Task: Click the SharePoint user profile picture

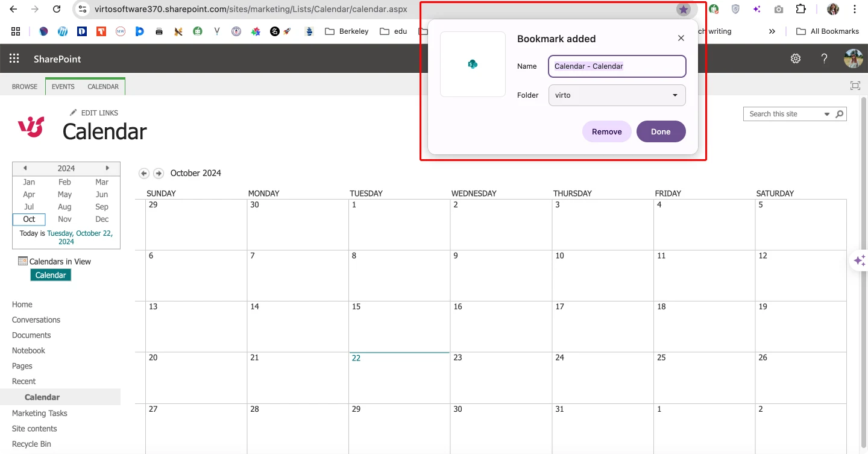Action: click(x=854, y=58)
